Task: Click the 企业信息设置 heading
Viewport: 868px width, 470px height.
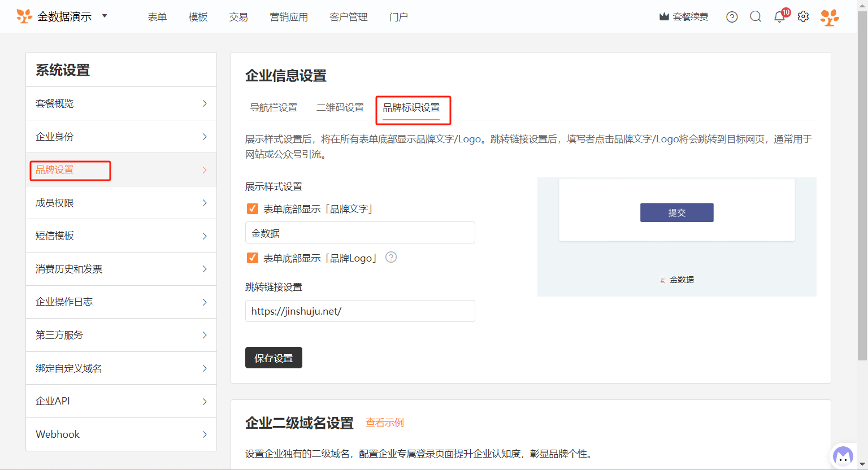Action: coord(286,76)
